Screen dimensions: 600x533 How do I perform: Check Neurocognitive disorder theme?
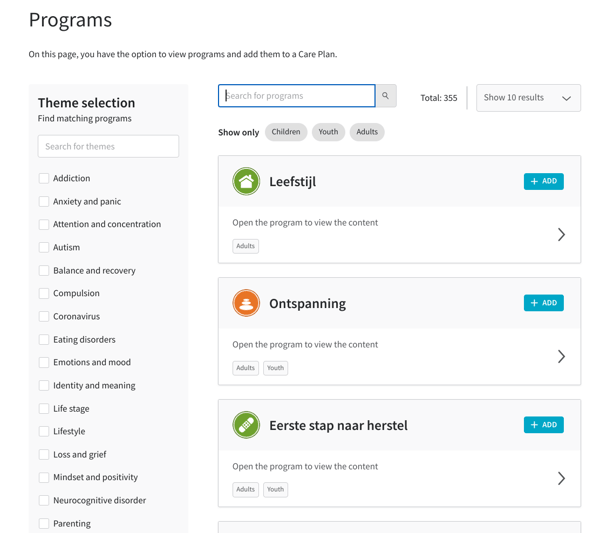click(44, 500)
